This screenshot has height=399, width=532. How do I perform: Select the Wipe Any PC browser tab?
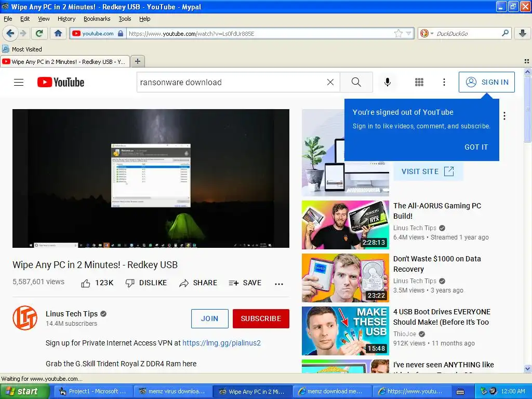[64, 62]
